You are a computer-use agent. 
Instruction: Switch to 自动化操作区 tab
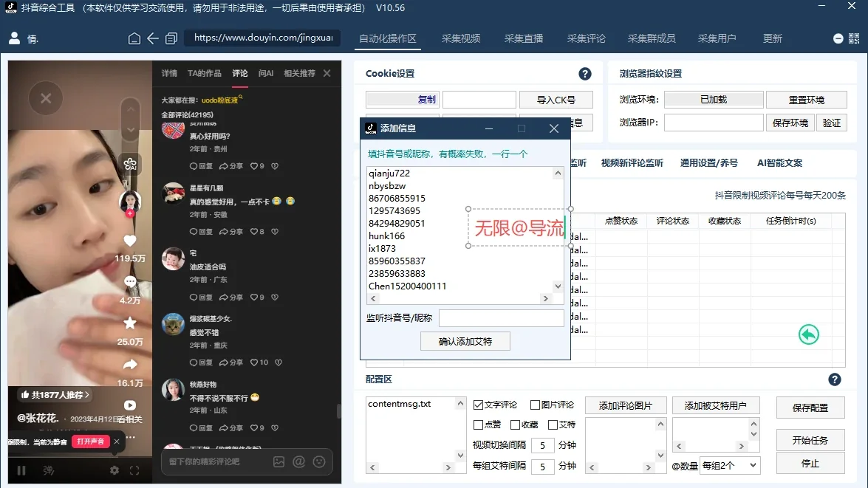[x=388, y=38]
